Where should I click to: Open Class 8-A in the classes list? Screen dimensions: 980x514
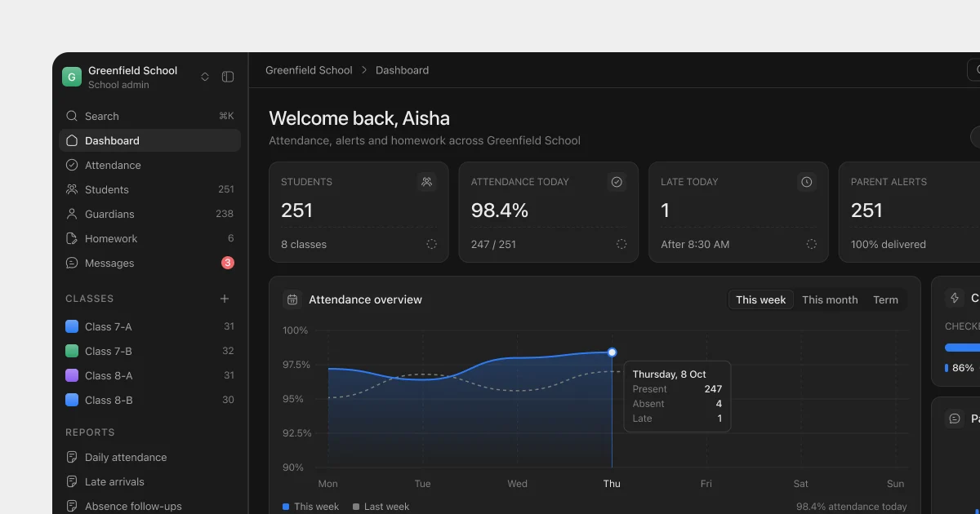(149, 375)
